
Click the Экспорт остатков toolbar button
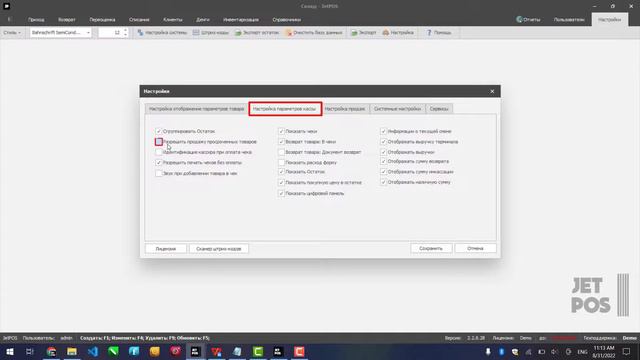tap(257, 32)
